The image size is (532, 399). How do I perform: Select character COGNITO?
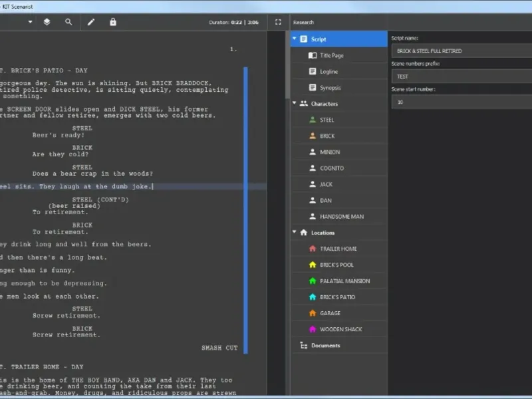339,168
